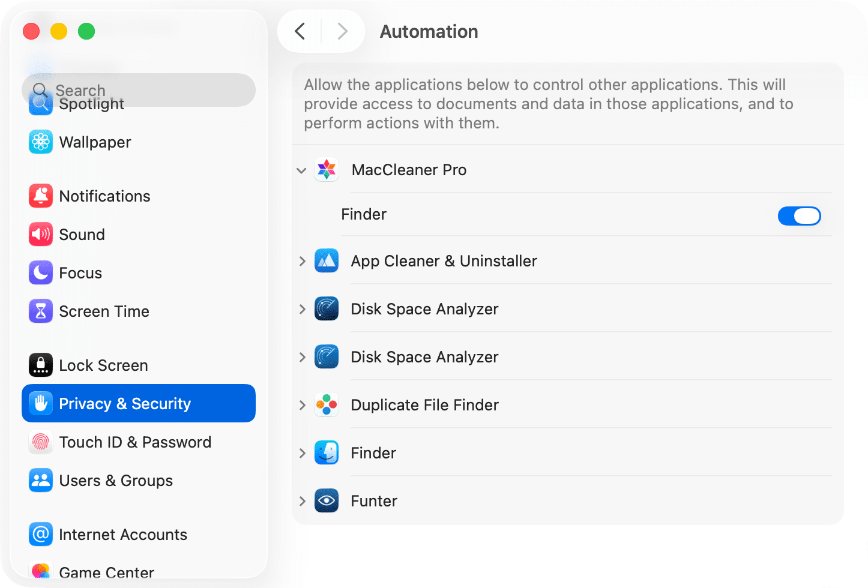Image resolution: width=868 pixels, height=588 pixels.
Task: Click inside the Search field
Action: click(138, 90)
